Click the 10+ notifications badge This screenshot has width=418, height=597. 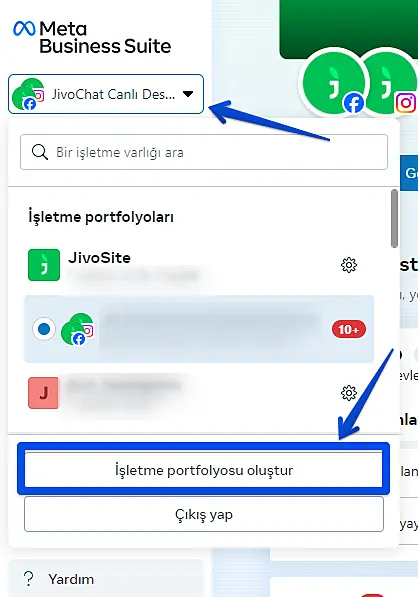coord(349,329)
